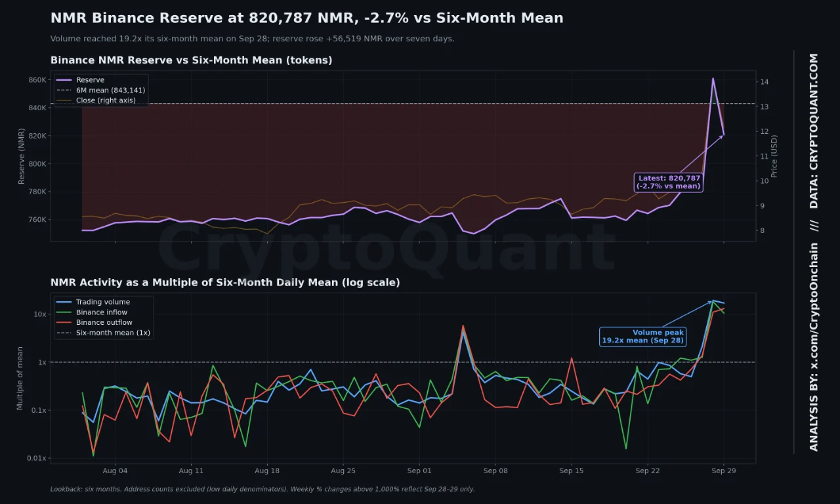
Task: Click the 'Sep 29' date tick
Action: coord(724,471)
